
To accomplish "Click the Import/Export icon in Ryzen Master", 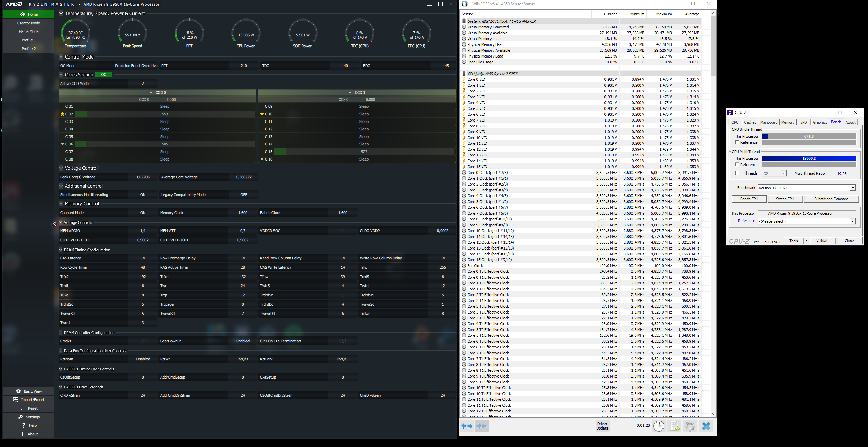I will pos(16,400).
